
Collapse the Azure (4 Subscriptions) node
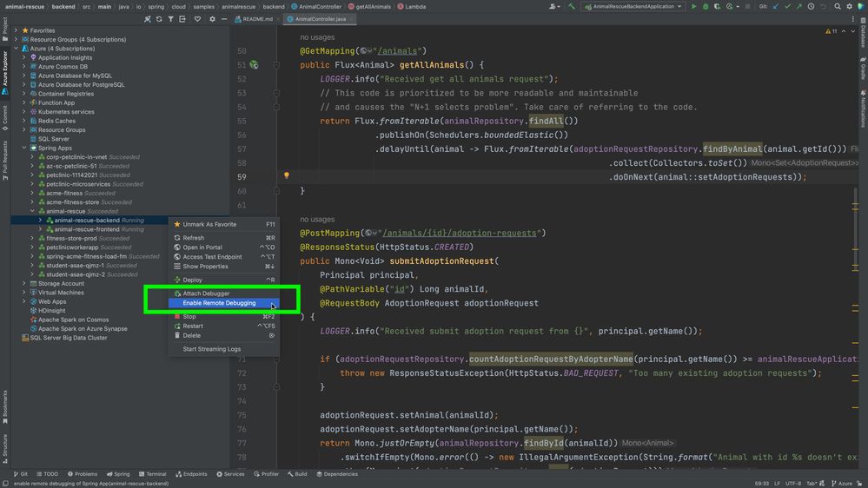[16, 49]
